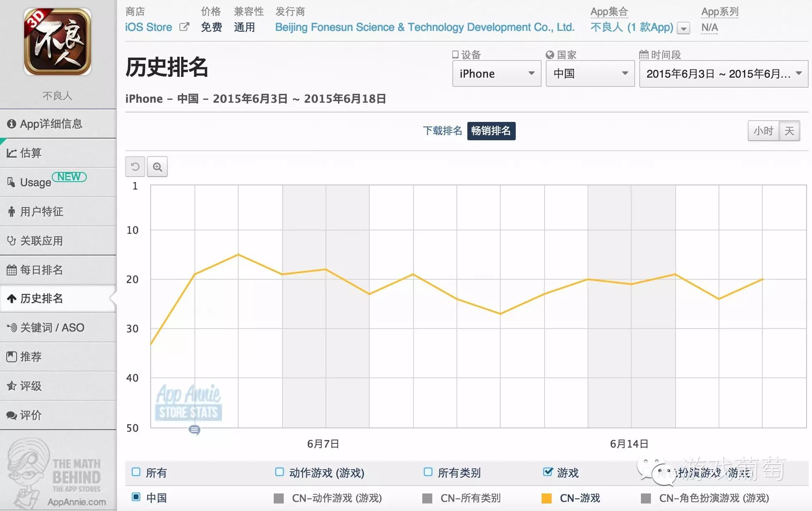Click the 不良人 app icon thumbnail
The width and height of the screenshot is (812, 511).
pyautogui.click(x=58, y=42)
